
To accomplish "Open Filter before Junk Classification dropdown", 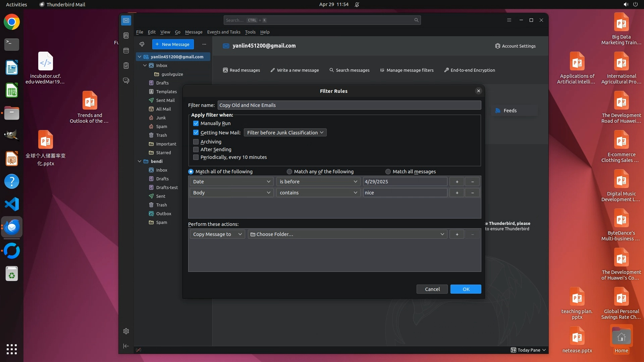I will pyautogui.click(x=285, y=133).
